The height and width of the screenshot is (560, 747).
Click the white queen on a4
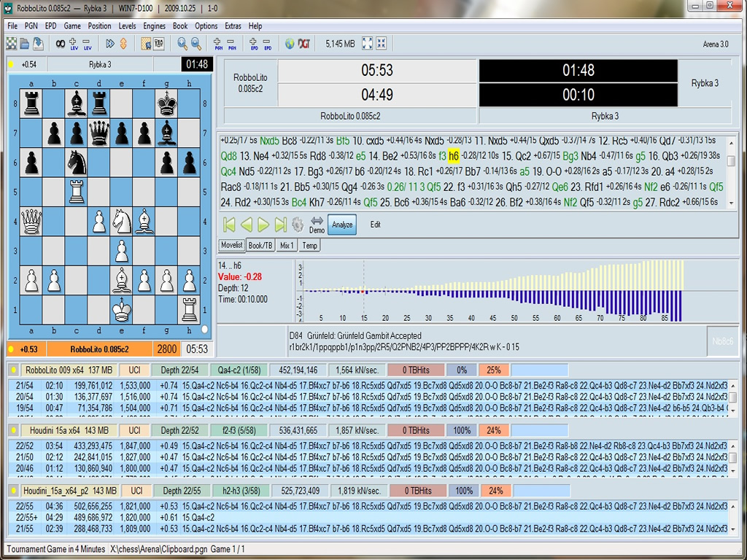(31, 222)
